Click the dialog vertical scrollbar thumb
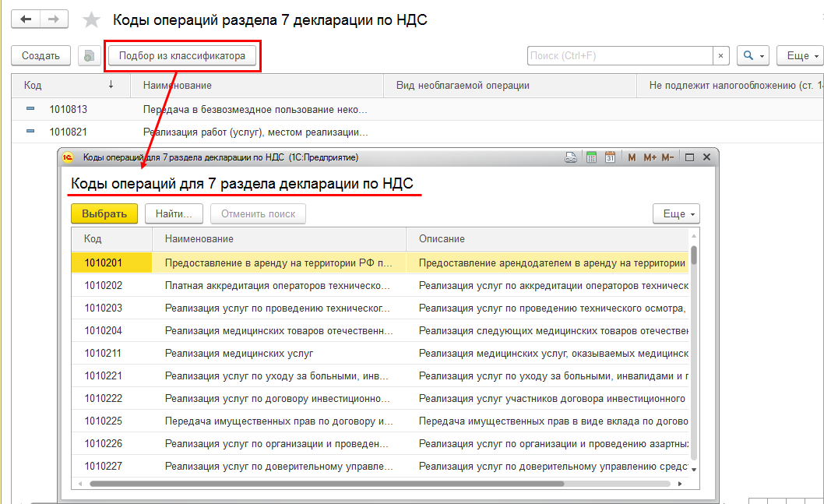Image resolution: width=824 pixels, height=504 pixels. coord(694,256)
